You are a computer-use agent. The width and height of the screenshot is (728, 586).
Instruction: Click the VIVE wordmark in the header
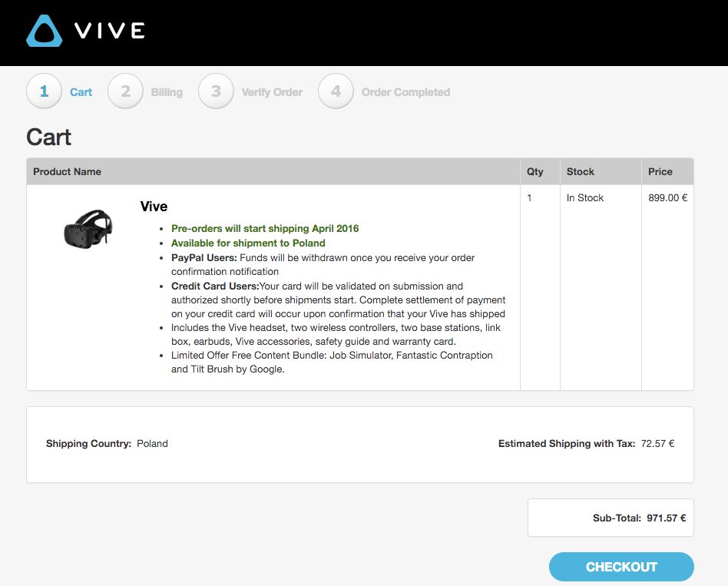(110, 31)
